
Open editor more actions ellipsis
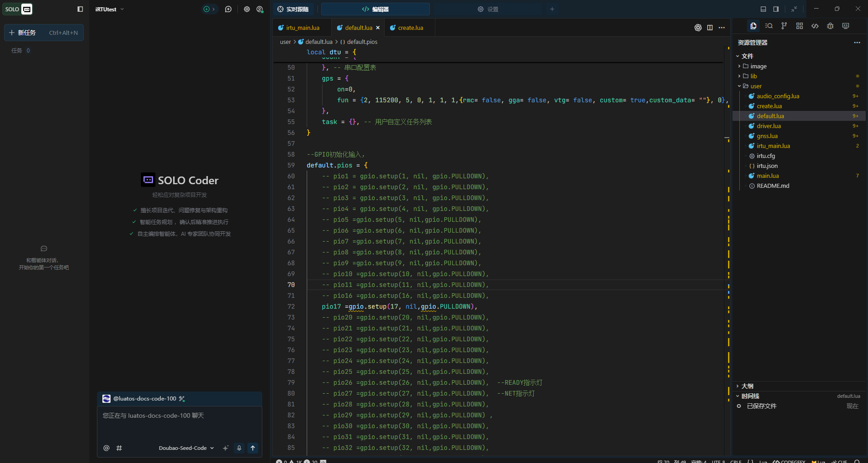[x=722, y=28]
